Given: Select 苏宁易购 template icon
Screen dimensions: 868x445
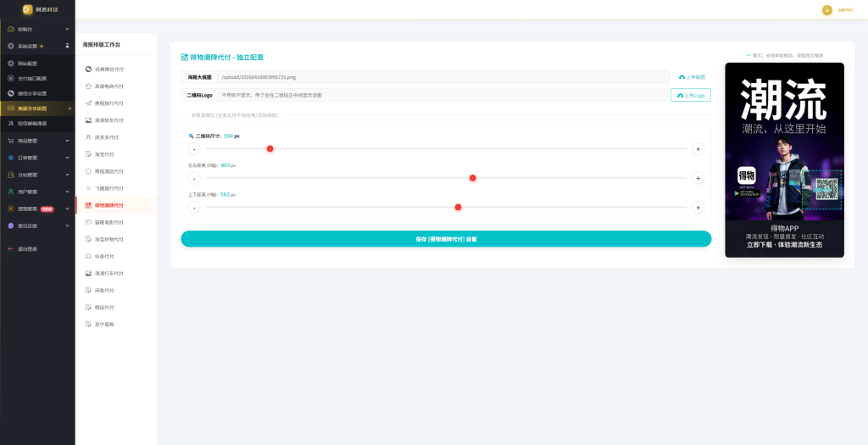Looking at the screenshot, I should [88, 325].
